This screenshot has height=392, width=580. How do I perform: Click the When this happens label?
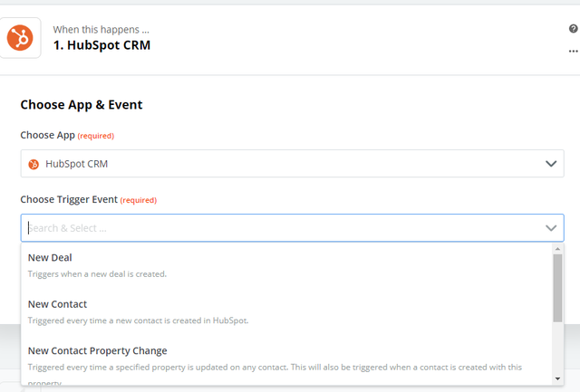[x=101, y=30]
